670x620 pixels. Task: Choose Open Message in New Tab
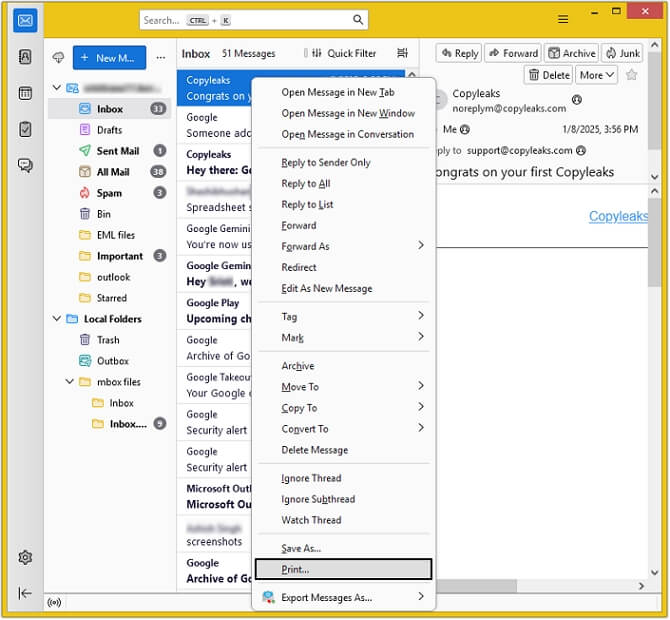click(x=344, y=92)
